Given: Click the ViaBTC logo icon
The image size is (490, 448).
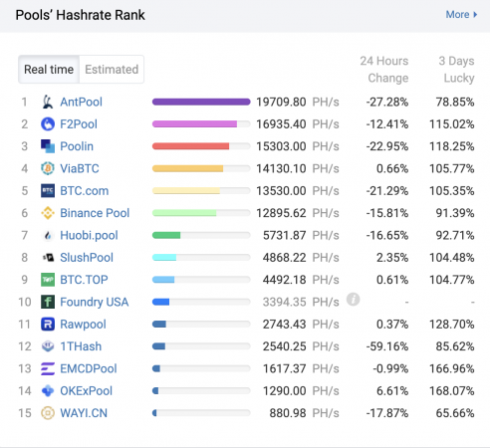Looking at the screenshot, I should pos(48,168).
